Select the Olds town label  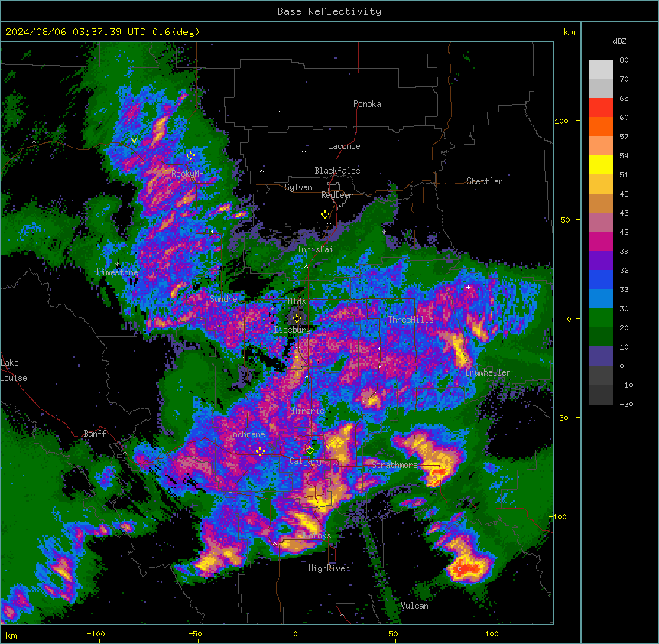[x=297, y=301]
